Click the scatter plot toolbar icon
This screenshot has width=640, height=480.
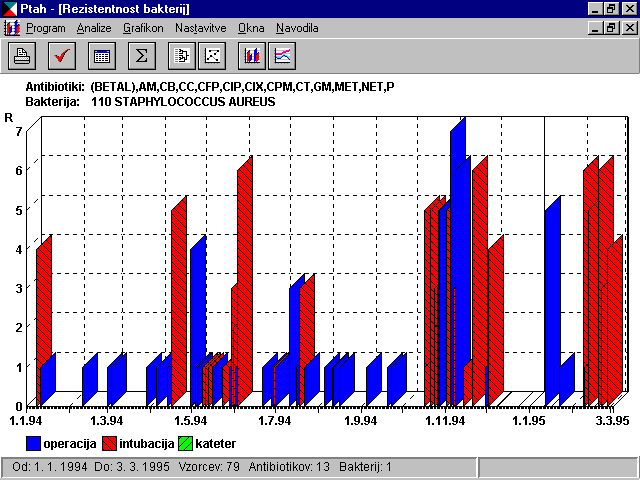tap(212, 56)
